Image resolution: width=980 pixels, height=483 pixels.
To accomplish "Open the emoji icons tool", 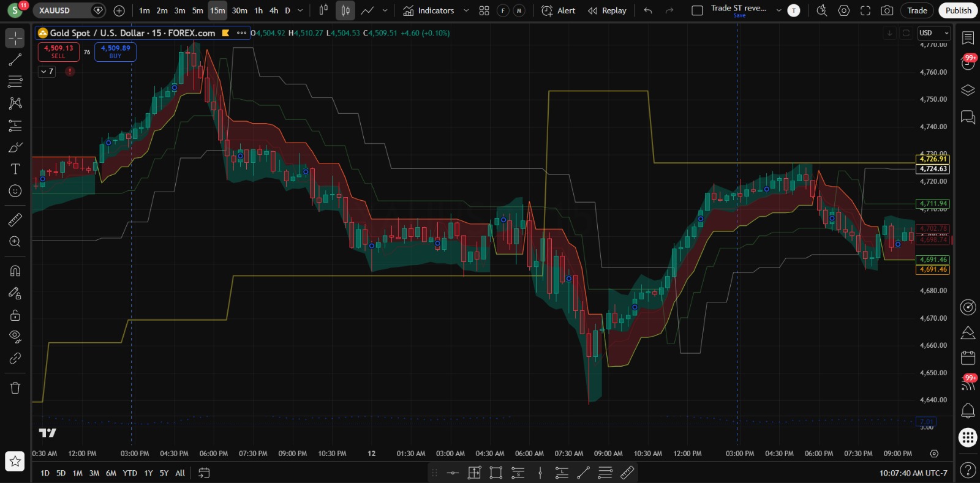I will [15, 191].
